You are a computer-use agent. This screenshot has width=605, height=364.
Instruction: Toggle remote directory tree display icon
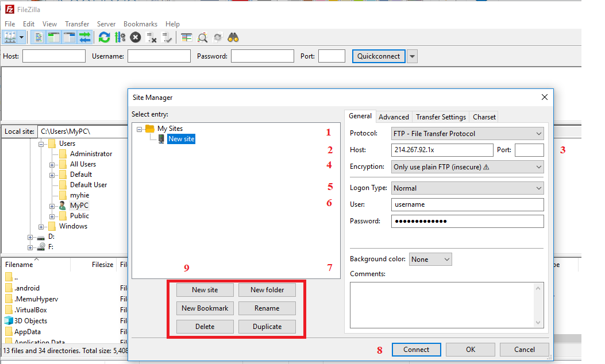[x=69, y=37]
